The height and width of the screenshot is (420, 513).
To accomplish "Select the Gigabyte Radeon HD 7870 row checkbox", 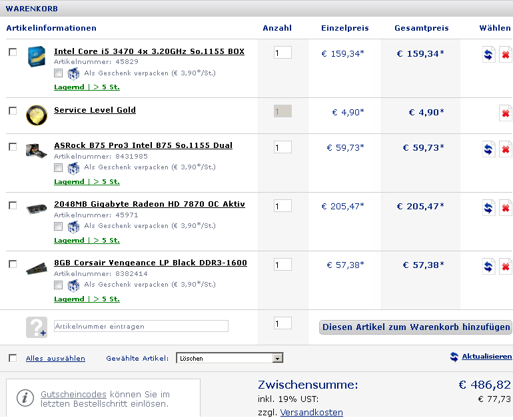I will pyautogui.click(x=13, y=205).
